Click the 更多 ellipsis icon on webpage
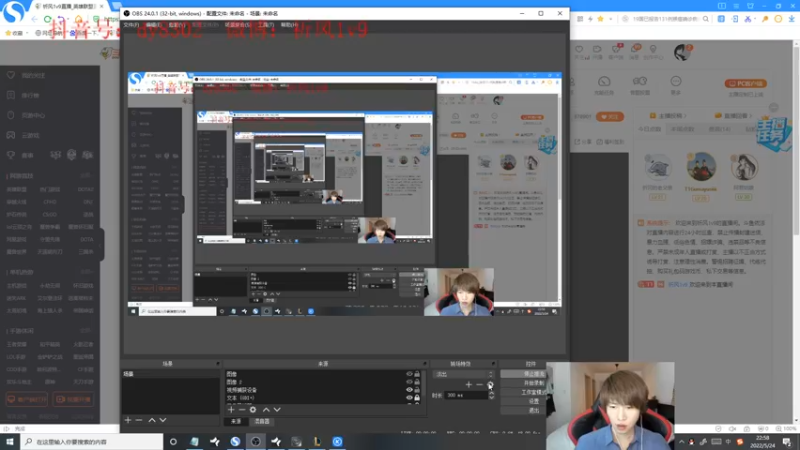The image size is (800, 450). 676,82
